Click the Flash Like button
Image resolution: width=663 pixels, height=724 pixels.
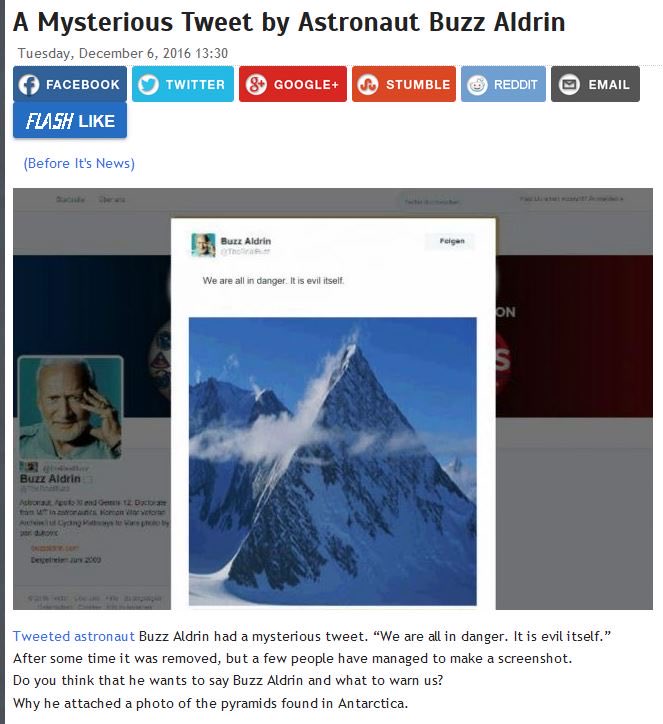70,121
